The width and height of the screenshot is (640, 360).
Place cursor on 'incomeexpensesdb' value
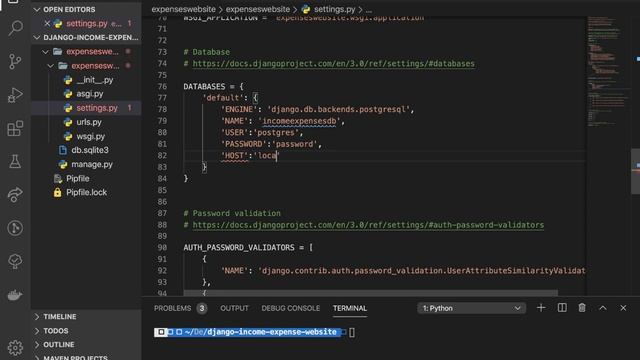click(299, 121)
